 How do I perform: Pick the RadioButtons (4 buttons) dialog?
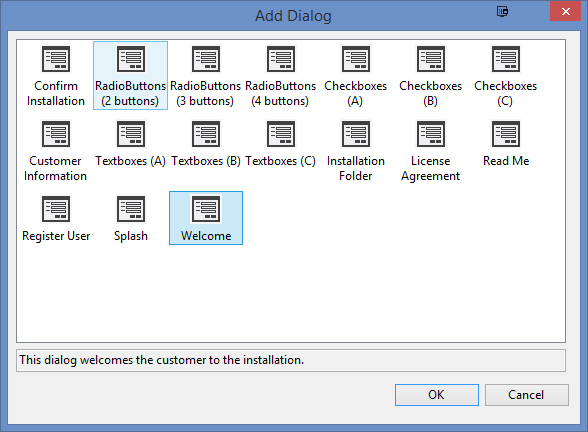[280, 75]
